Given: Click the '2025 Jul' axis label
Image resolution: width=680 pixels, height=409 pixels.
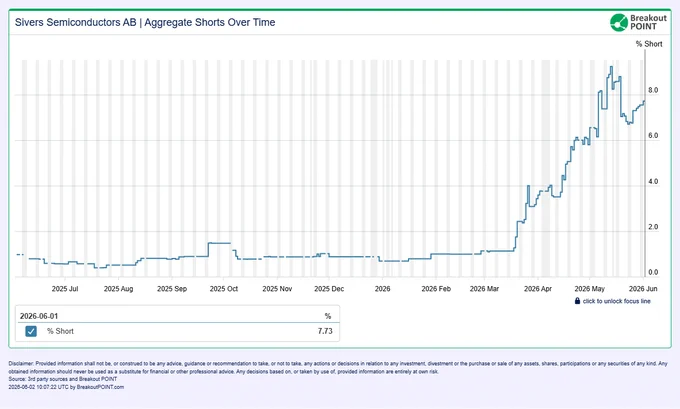Looking at the screenshot, I should [65, 289].
